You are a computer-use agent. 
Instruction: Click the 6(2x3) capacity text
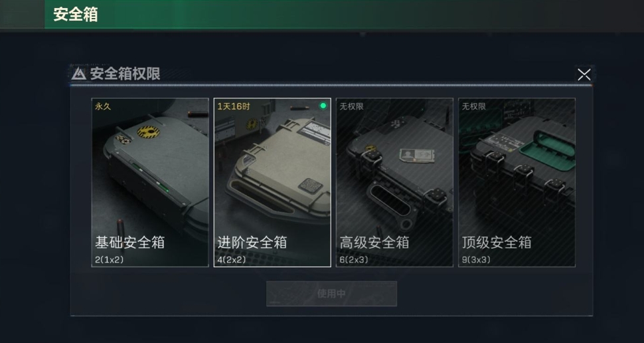pyautogui.click(x=354, y=260)
